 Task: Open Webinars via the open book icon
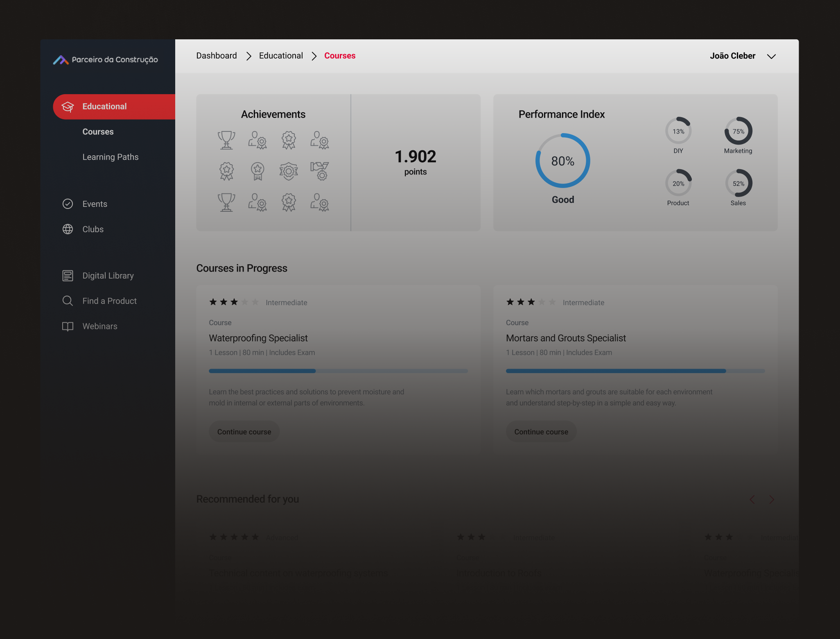[x=67, y=326]
